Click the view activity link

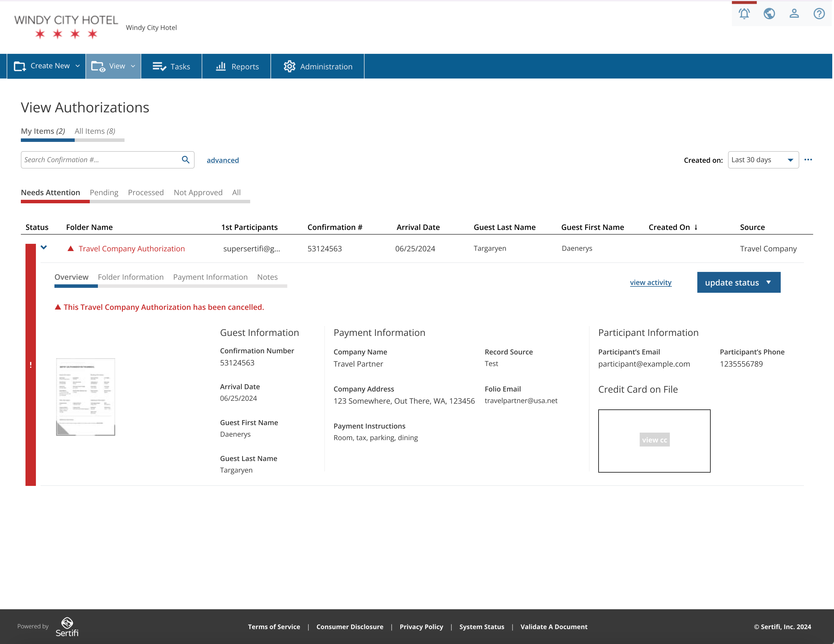(651, 283)
